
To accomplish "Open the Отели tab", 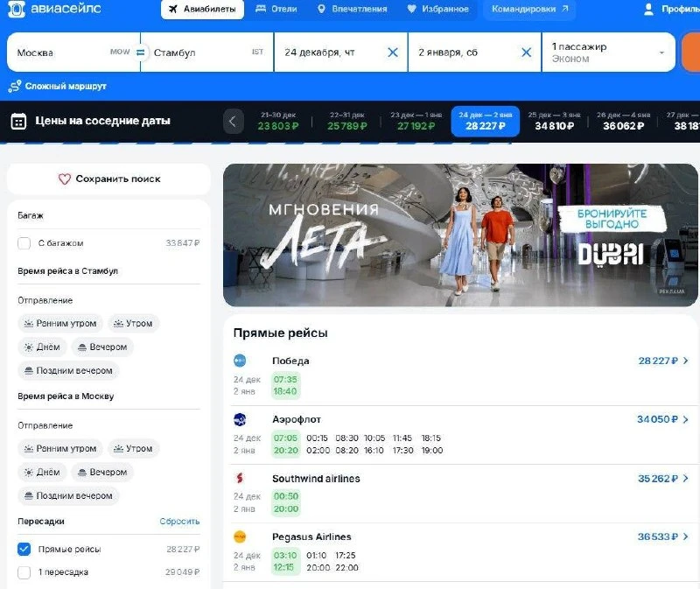I will (x=276, y=9).
